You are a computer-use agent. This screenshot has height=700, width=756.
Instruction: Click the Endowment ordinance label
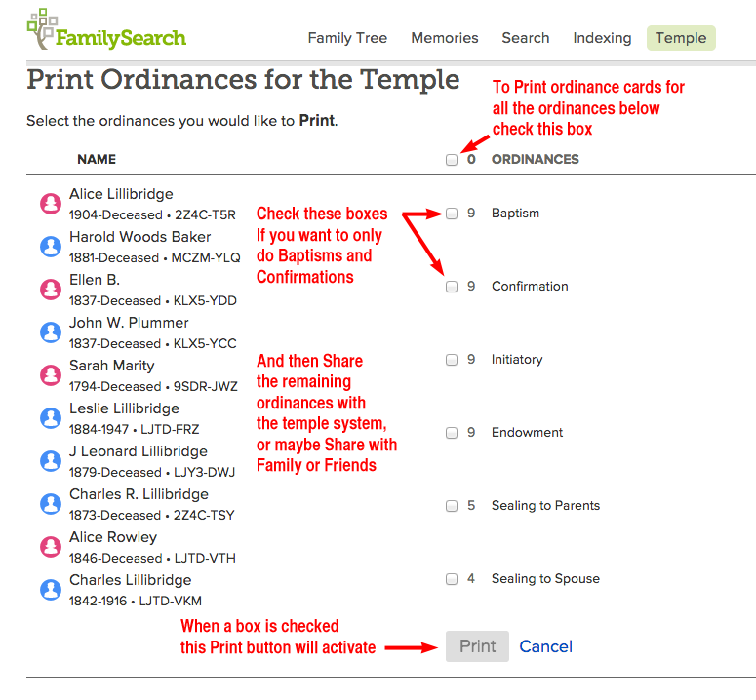coord(527,433)
